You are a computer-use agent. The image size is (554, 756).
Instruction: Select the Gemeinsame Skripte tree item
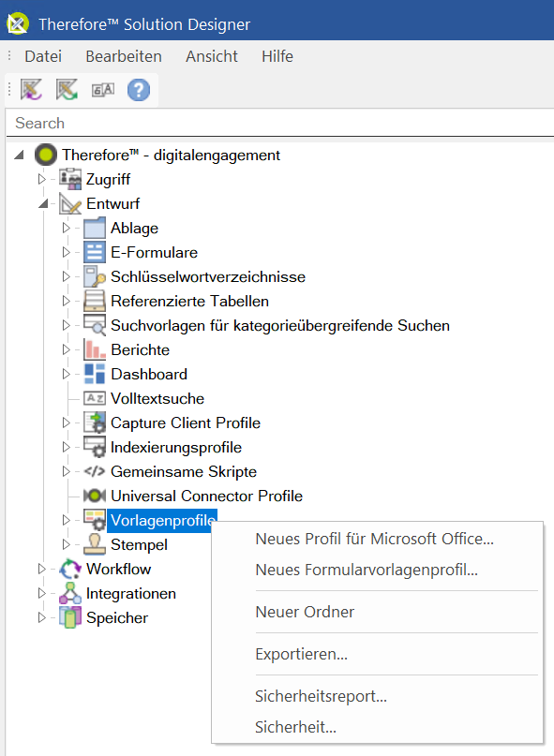point(184,471)
